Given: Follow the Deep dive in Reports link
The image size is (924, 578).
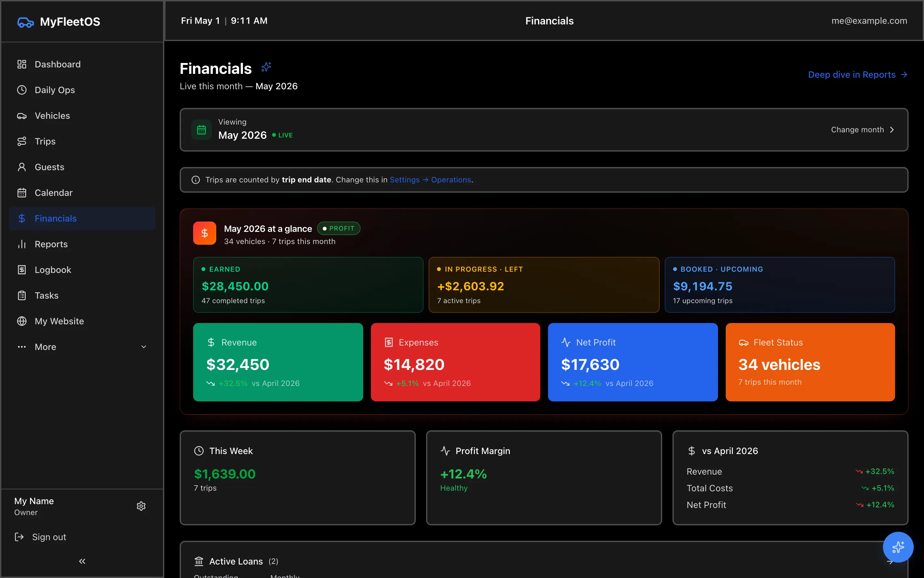Looking at the screenshot, I should pos(858,74).
